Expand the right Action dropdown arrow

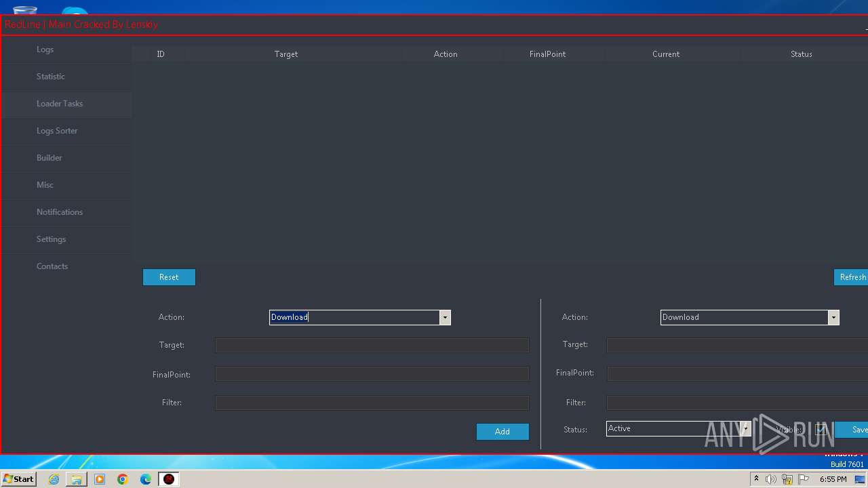[833, 317]
